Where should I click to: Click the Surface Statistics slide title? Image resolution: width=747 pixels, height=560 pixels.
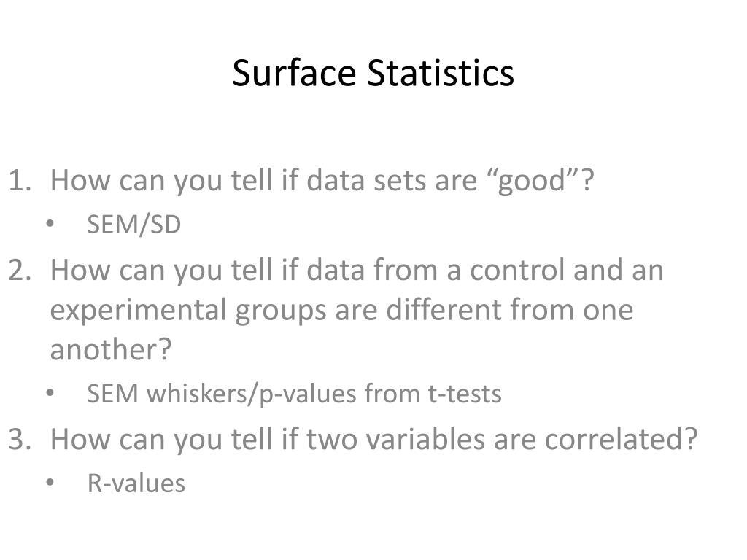pyautogui.click(x=373, y=73)
